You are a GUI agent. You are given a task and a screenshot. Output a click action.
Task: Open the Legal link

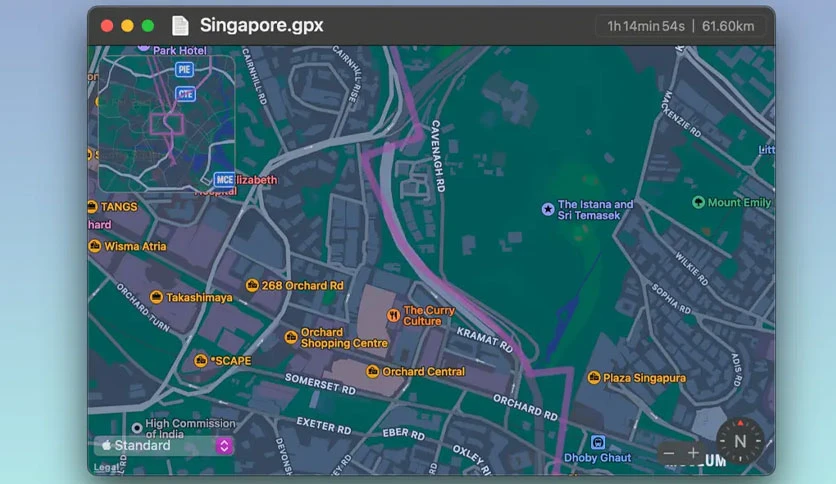pos(106,467)
